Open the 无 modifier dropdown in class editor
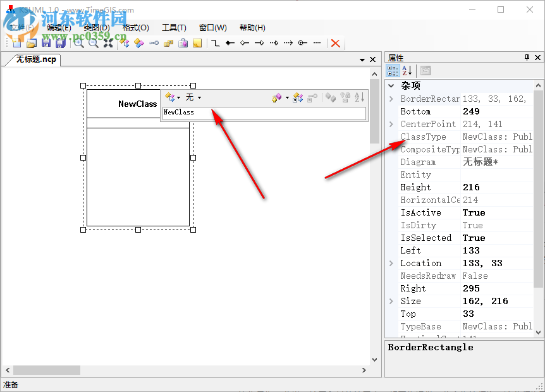Screen dimensions: 545x392 pos(193,97)
